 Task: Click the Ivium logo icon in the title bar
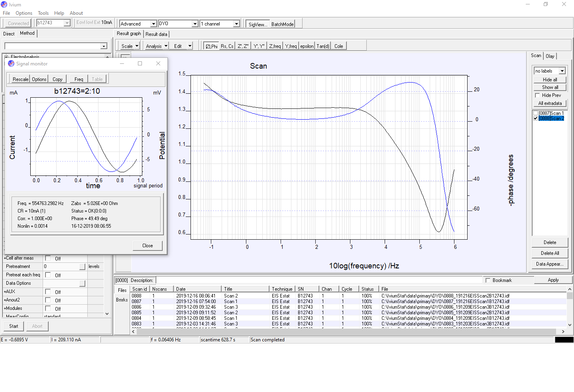tap(4, 4)
